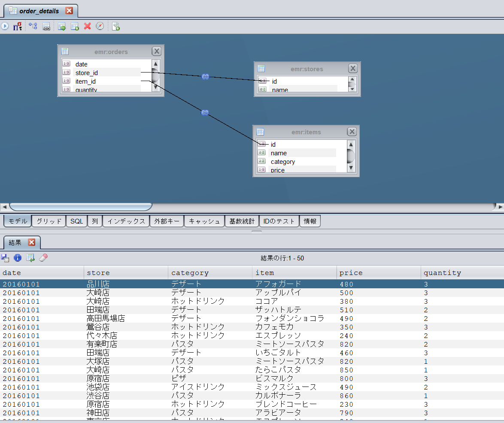
Task: Click left arrow of model canvas scrollbar
Action: pyautogui.click(x=4, y=207)
